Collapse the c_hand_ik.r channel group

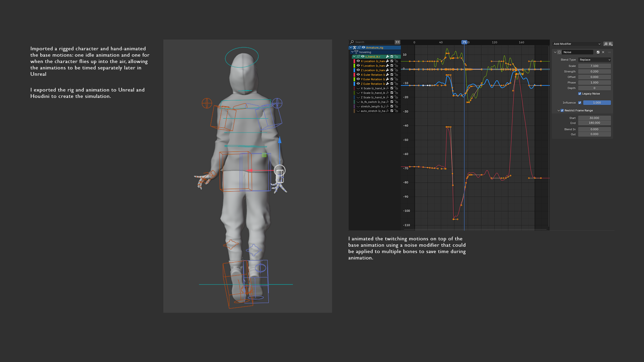[x=354, y=57]
